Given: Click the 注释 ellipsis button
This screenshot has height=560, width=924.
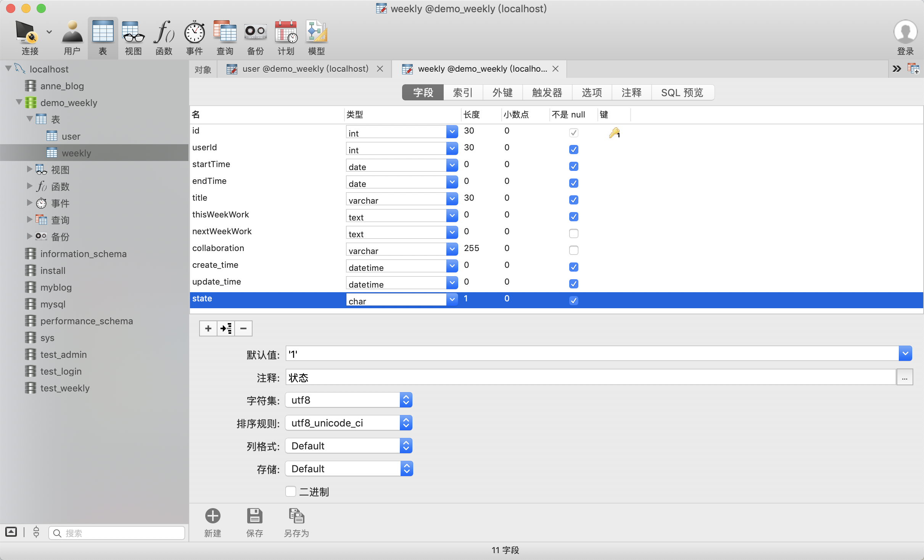Looking at the screenshot, I should pos(904,378).
